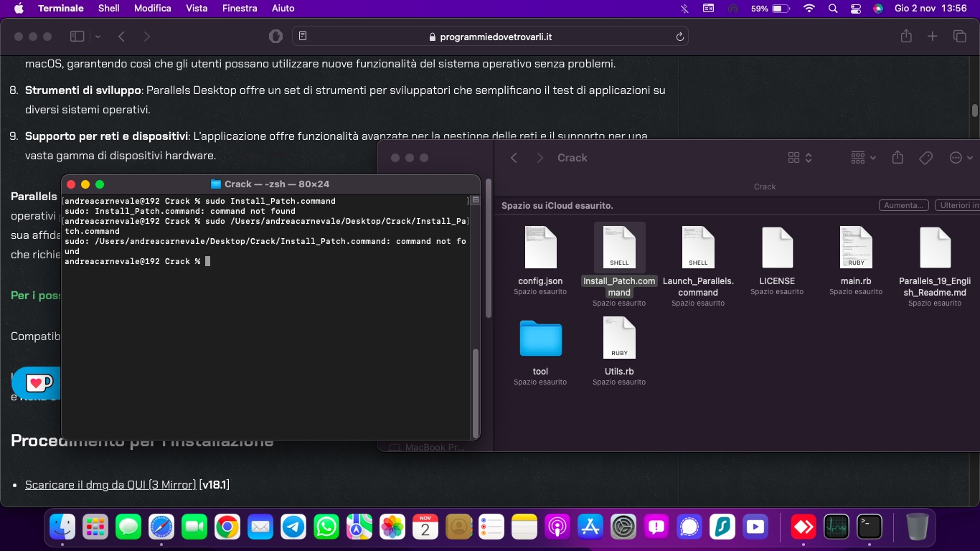Click the Safari reader page icon in address bar
The height and width of the screenshot is (551, 980).
coord(303,37)
